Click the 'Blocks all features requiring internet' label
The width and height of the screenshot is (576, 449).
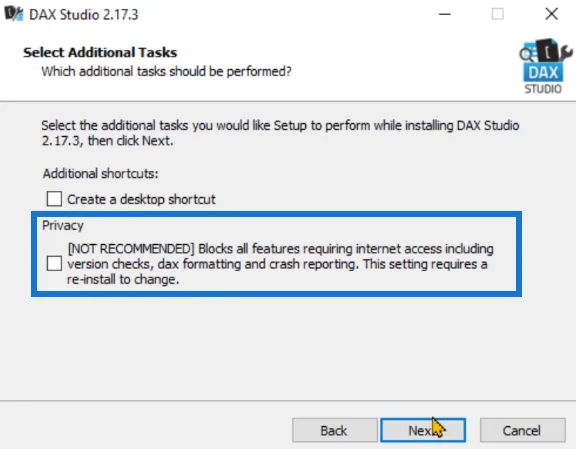coord(280,264)
